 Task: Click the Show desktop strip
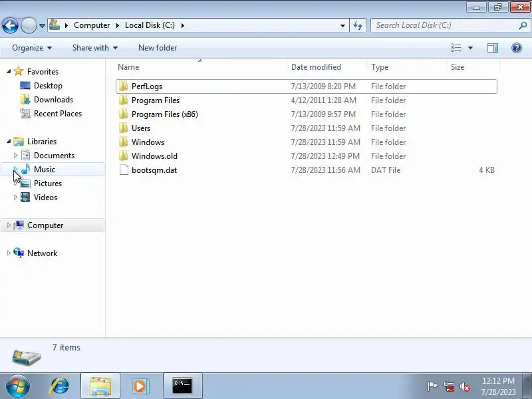pyautogui.click(x=527, y=386)
